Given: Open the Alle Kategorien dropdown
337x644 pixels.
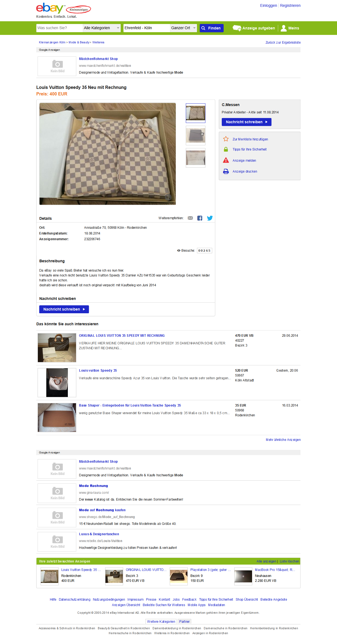Looking at the screenshot, I should coord(102,28).
